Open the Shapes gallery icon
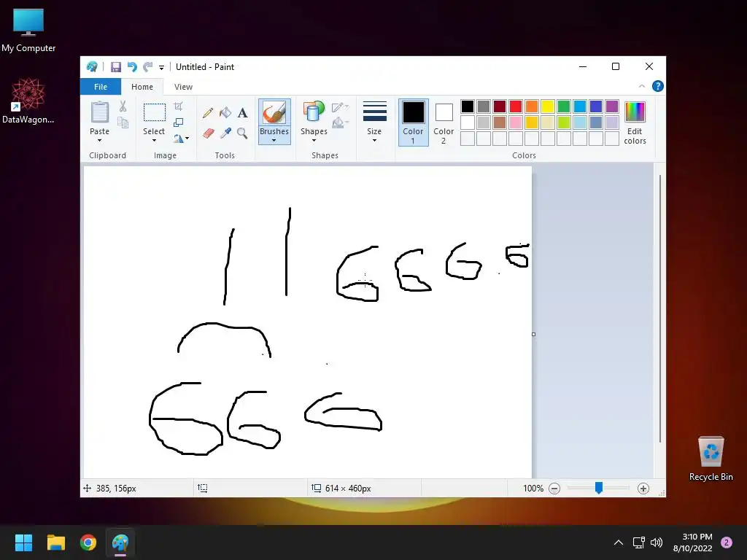747x560 pixels. coord(314,113)
